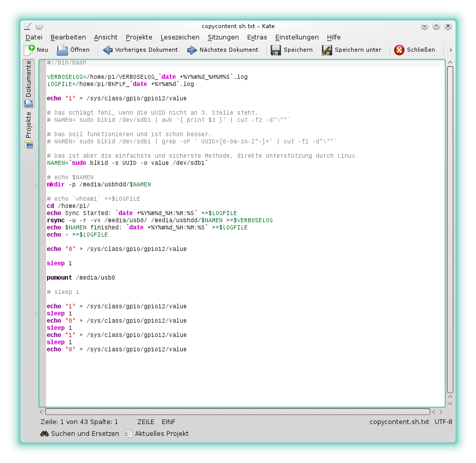Open the Bearbeiten menu
This screenshot has height=463, width=476.
click(68, 37)
